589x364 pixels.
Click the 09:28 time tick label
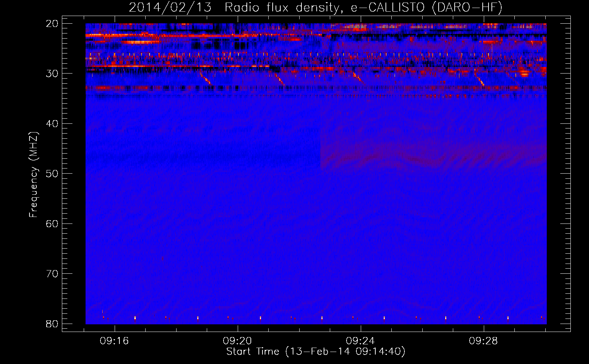pos(483,341)
